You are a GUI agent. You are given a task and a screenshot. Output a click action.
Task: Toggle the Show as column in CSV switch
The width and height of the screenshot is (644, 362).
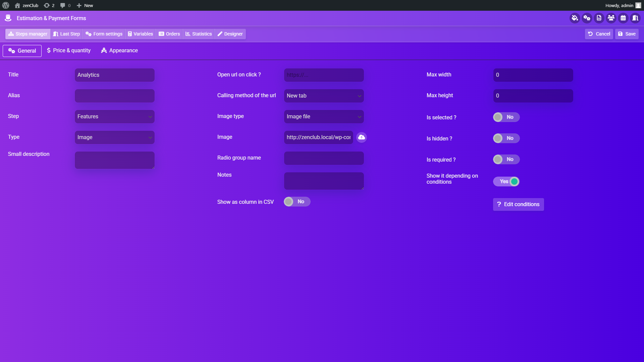(297, 201)
